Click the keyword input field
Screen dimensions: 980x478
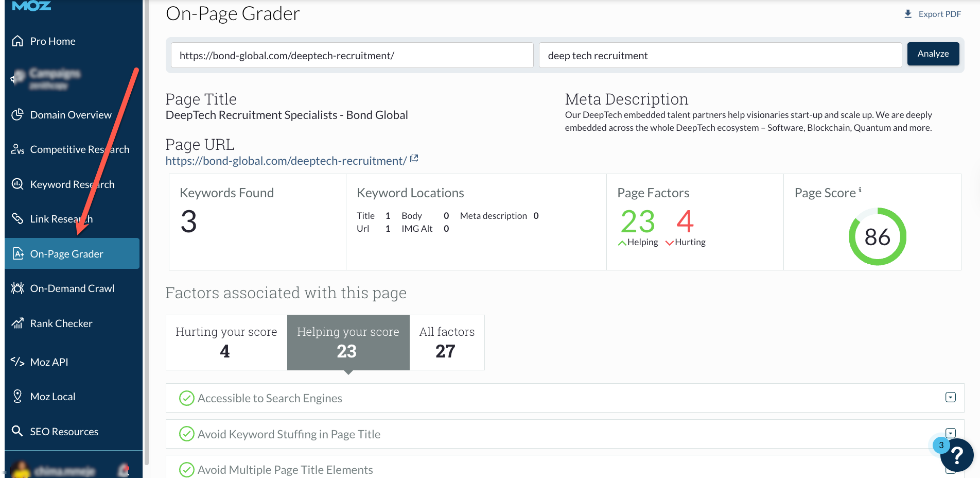pyautogui.click(x=720, y=56)
